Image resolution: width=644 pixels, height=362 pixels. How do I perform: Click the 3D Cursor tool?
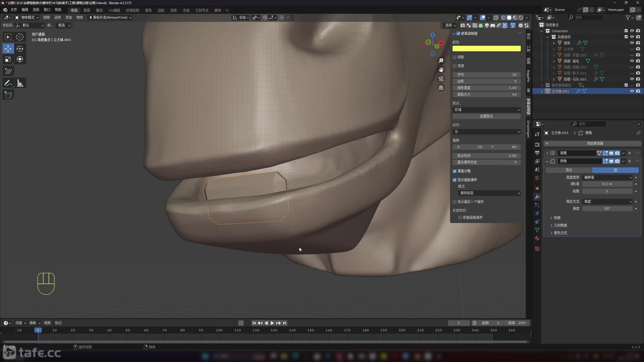coord(20,37)
